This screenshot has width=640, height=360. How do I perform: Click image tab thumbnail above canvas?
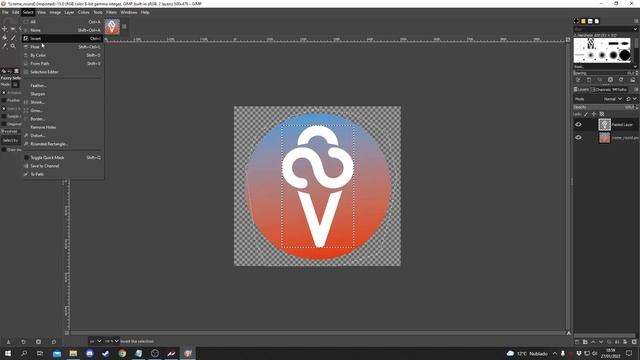pyautogui.click(x=112, y=27)
